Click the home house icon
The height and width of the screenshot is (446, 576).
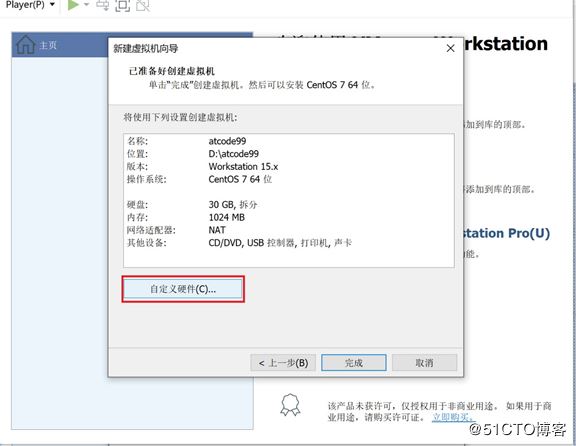[25, 45]
